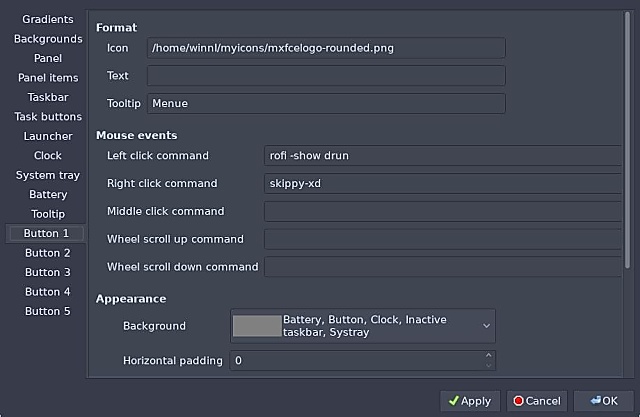
Task: Click the Left click command field
Action: 442,156
